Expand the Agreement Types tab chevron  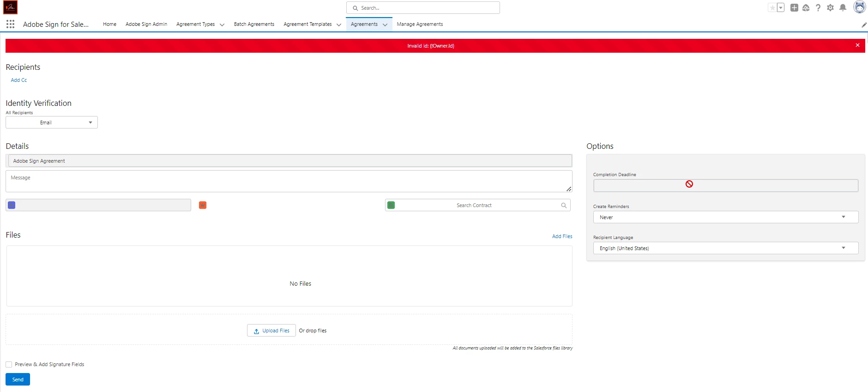[222, 24]
